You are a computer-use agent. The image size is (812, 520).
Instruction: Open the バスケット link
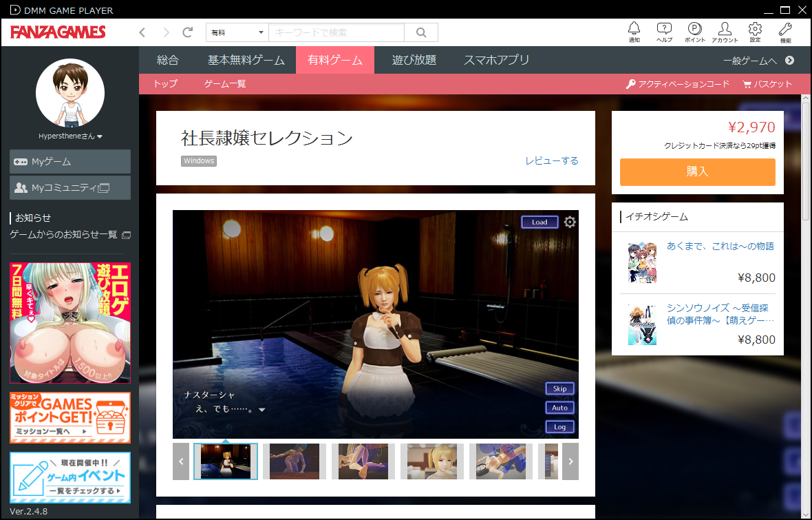773,84
